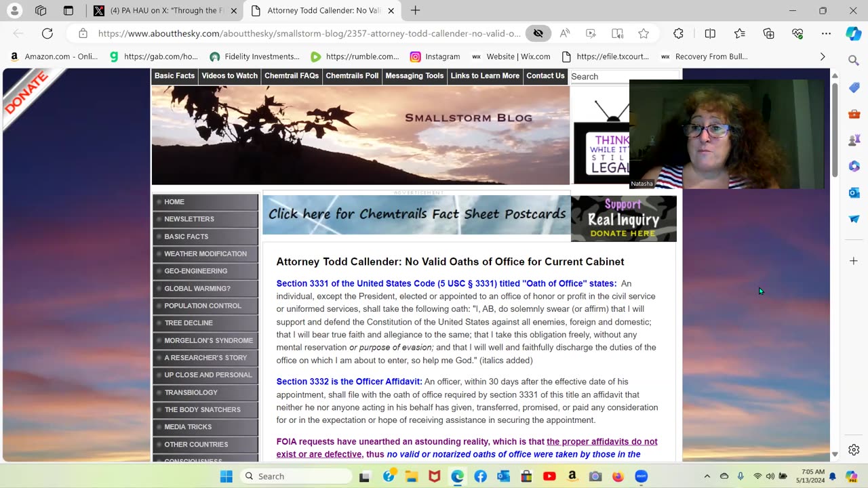Open the Website Wix.com bookmark
868x488 pixels.
click(x=511, y=56)
